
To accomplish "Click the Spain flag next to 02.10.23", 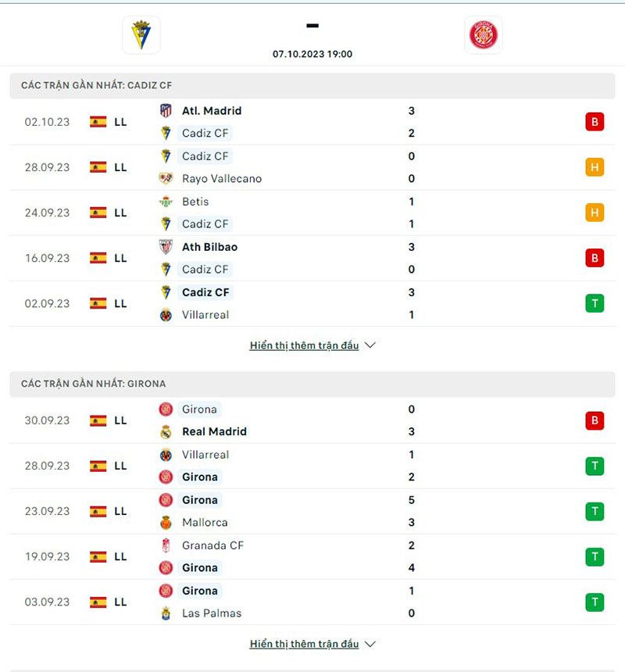I will [98, 121].
